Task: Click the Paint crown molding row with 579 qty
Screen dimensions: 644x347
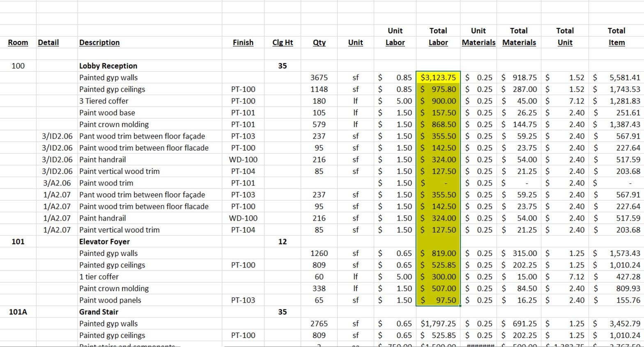Action: [114, 125]
